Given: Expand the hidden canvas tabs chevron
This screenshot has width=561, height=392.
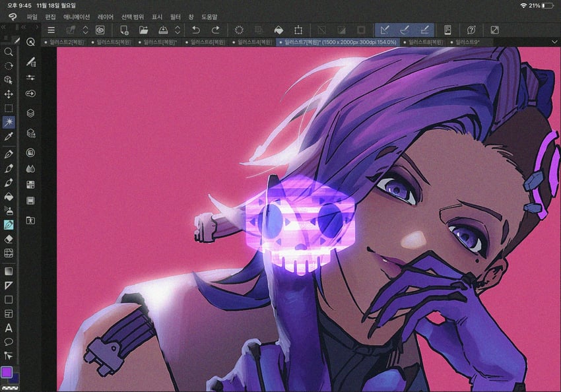Looking at the screenshot, I should click(554, 42).
